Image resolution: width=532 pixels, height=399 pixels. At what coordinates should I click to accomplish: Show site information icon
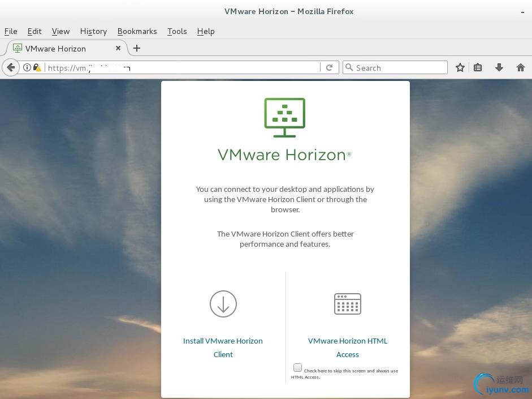tap(27, 67)
